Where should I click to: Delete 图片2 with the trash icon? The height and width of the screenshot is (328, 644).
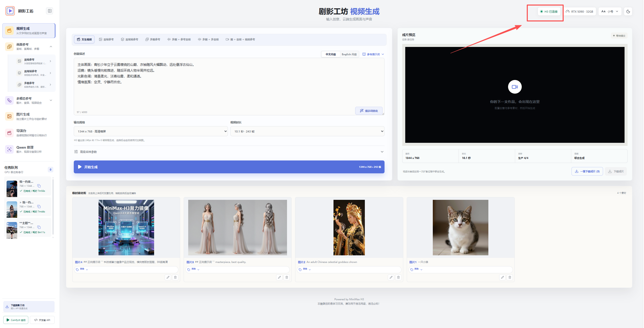point(398,277)
